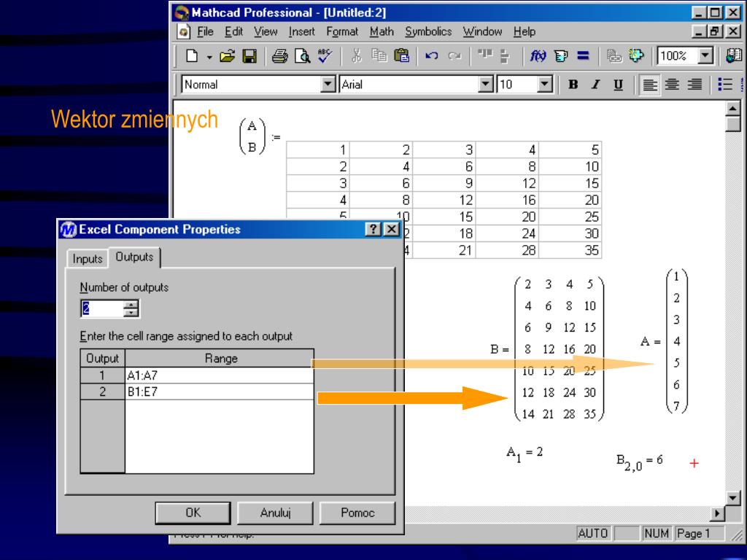The image size is (747, 560).
Task: Open the Arial font dropdown
Action: click(485, 85)
